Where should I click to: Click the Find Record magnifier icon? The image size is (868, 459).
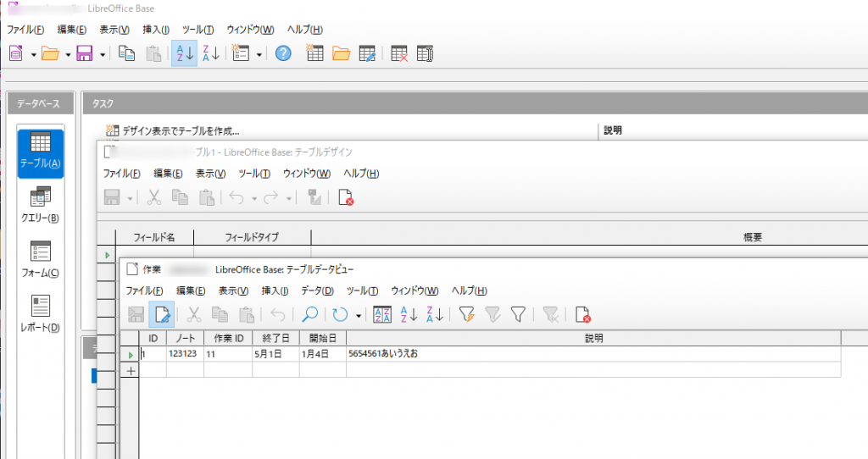point(309,315)
